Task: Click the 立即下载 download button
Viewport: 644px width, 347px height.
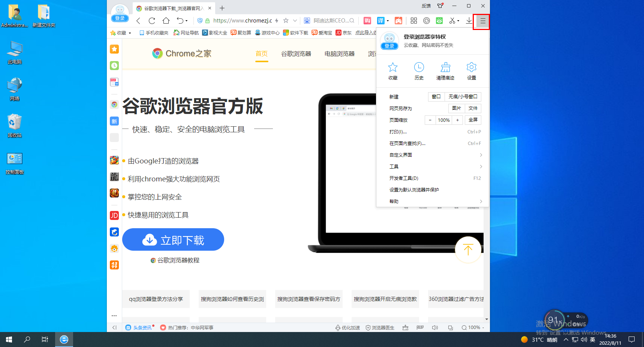Action: pos(173,240)
